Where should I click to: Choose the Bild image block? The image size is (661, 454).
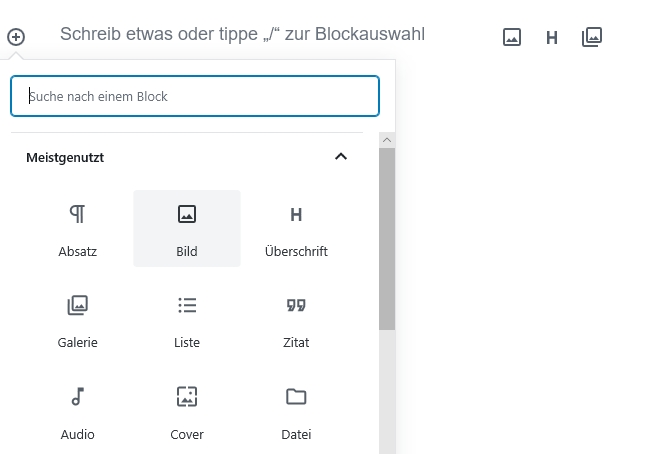pyautogui.click(x=187, y=229)
